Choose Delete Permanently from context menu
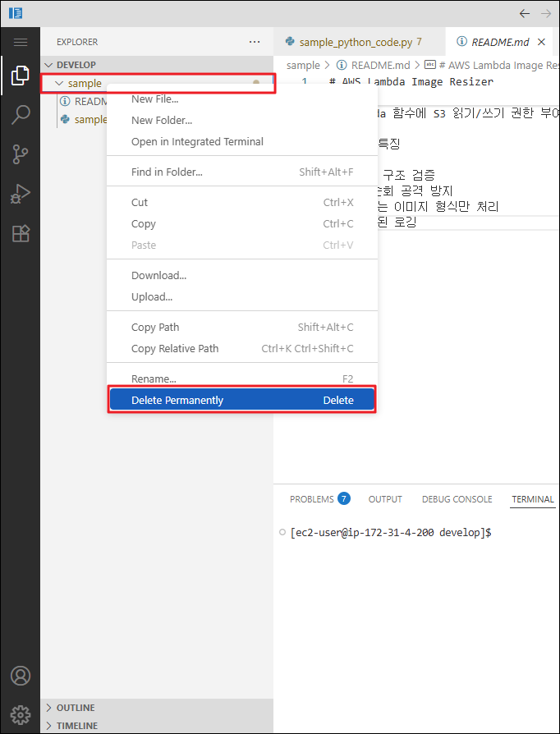This screenshot has width=560, height=734. pos(241,401)
